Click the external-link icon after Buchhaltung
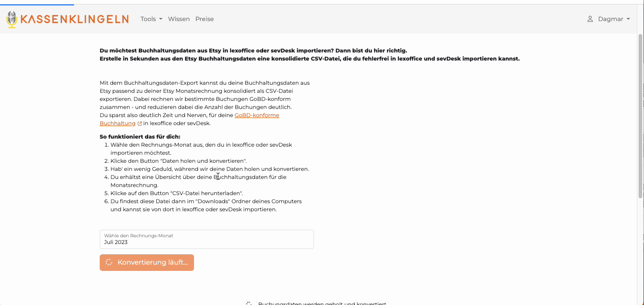 click(x=140, y=124)
